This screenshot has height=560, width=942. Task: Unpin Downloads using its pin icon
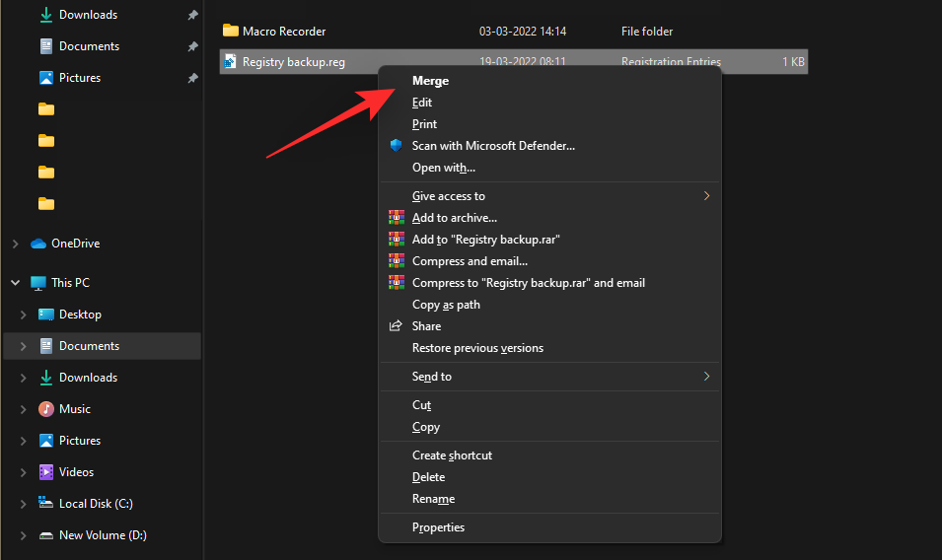point(192,15)
